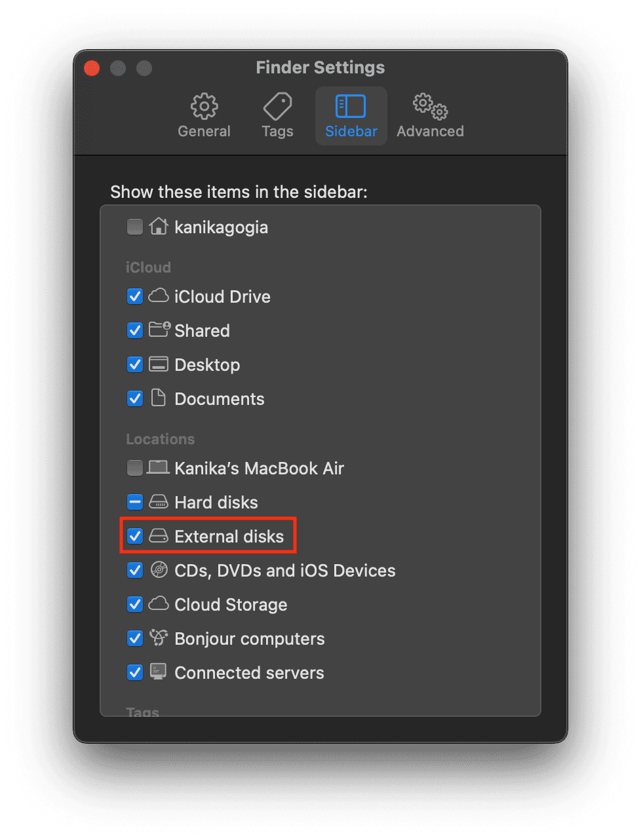The image size is (641, 840).
Task: Enable the kanikagogia home folder checkbox
Action: [135, 227]
